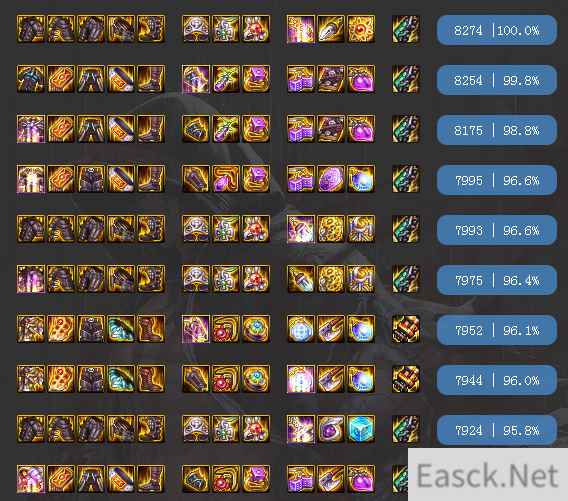568x501 pixels.
Task: Click the teal feather icon in the 7952 row
Action: point(121,329)
